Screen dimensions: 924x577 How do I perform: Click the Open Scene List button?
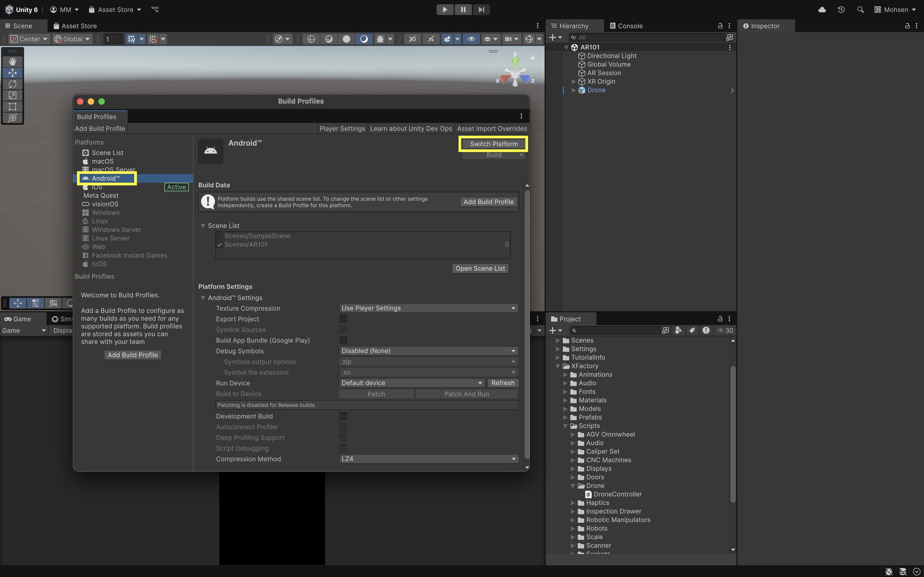point(480,268)
